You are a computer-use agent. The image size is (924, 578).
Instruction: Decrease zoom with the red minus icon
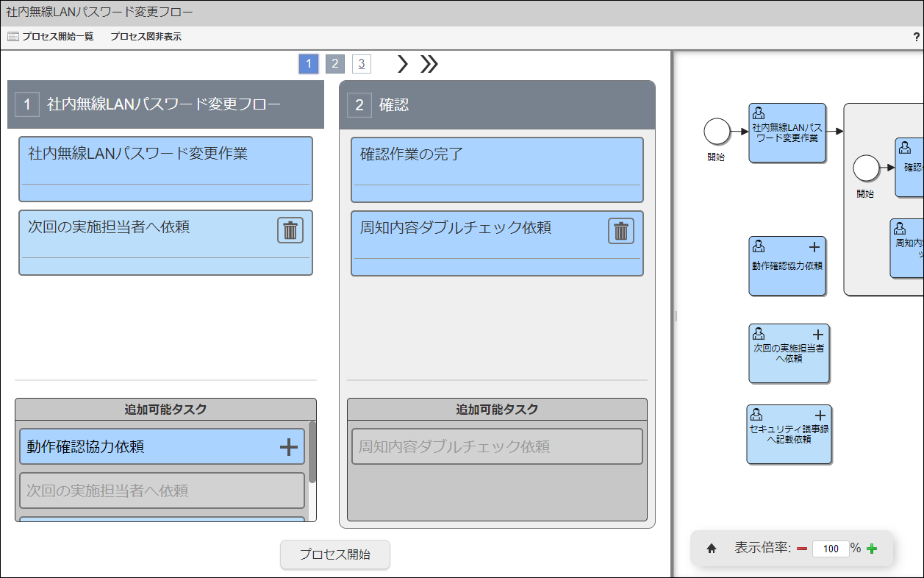(801, 549)
